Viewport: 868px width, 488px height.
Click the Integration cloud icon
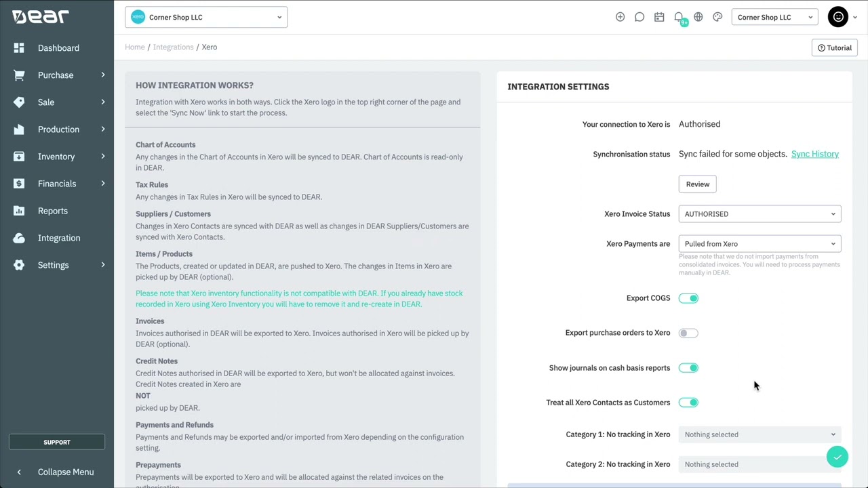point(19,238)
